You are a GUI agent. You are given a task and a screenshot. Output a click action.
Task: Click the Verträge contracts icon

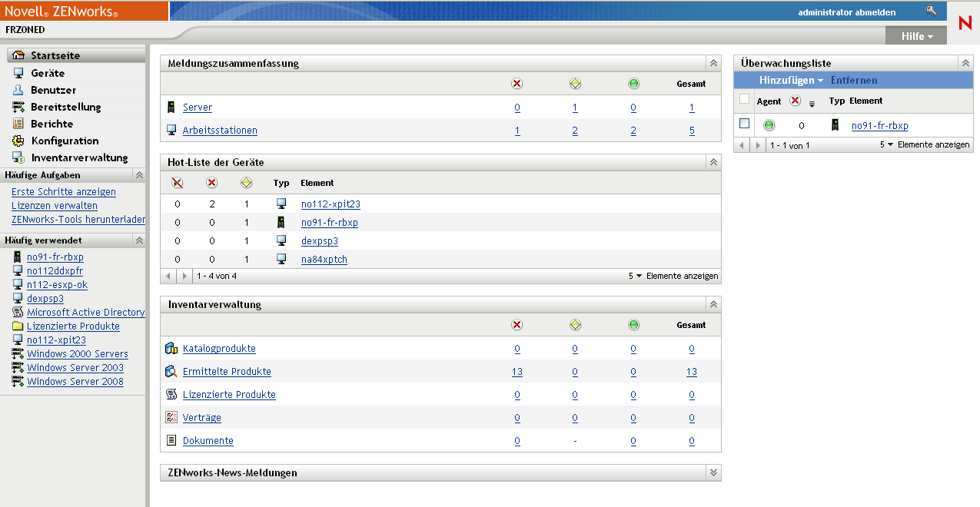click(171, 418)
